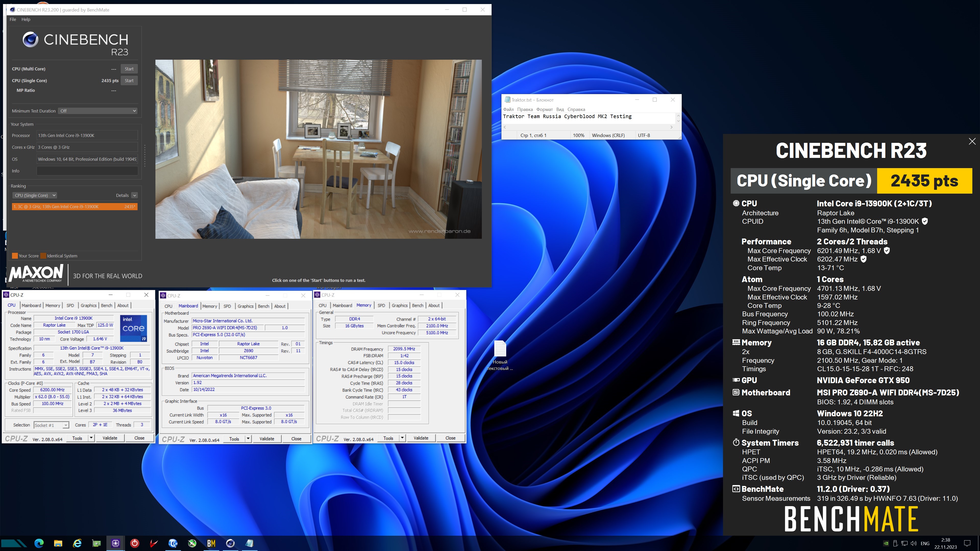Click Close button in CPU-Z Mainboard window

pyautogui.click(x=296, y=439)
